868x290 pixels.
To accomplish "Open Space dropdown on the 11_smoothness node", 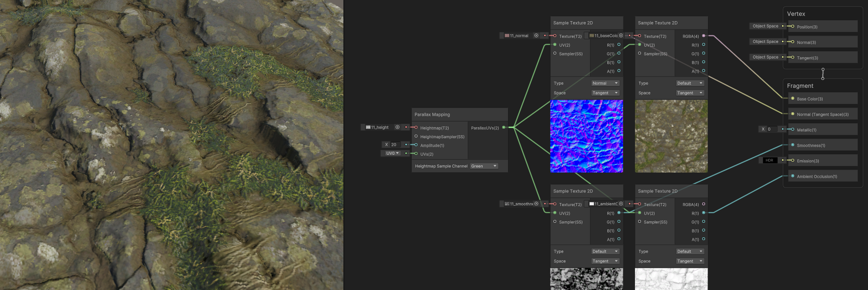I will [x=605, y=261].
